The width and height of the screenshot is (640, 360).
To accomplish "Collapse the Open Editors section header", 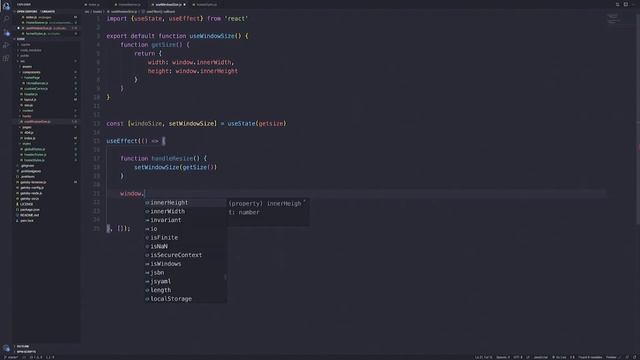I will 47,11.
